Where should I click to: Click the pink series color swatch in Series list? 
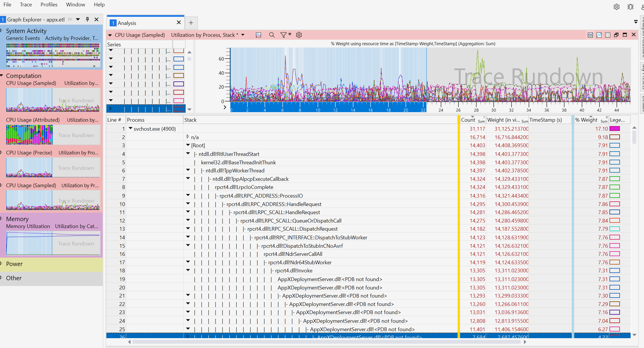click(179, 101)
